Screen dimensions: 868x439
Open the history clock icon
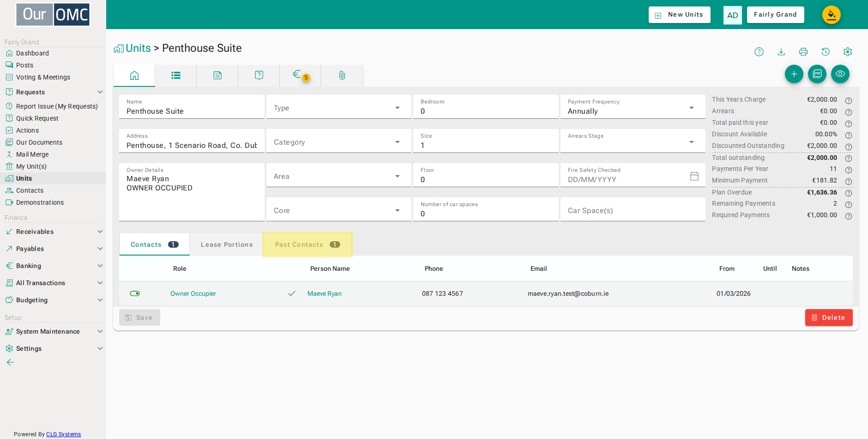click(x=826, y=52)
